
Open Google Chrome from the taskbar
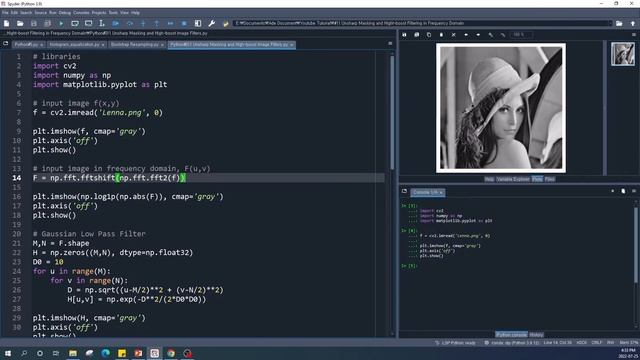pos(171,353)
